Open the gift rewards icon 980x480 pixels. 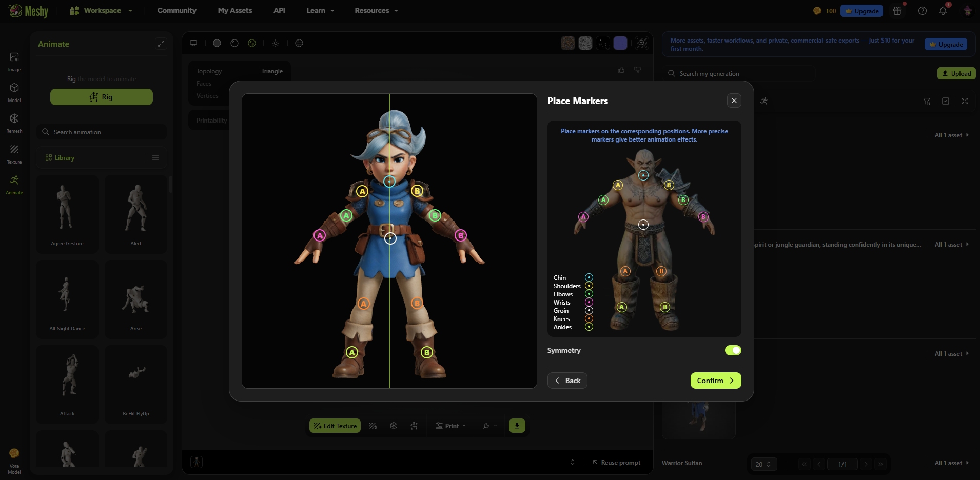point(897,11)
